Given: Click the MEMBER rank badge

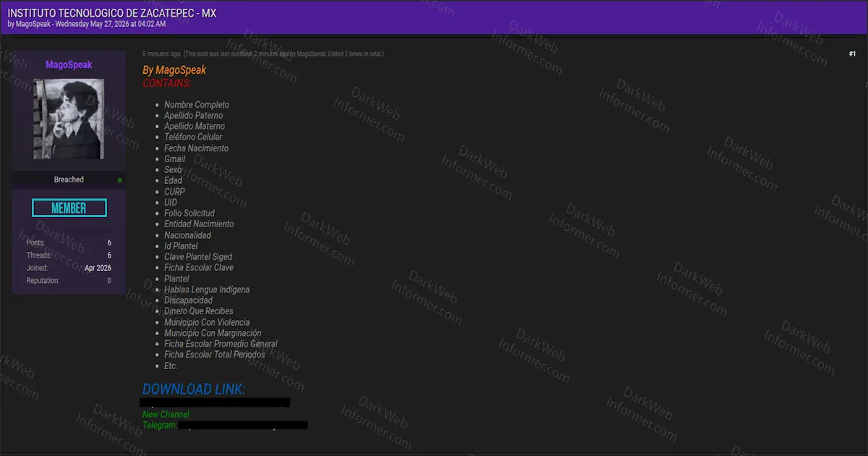Looking at the screenshot, I should pyautogui.click(x=69, y=208).
